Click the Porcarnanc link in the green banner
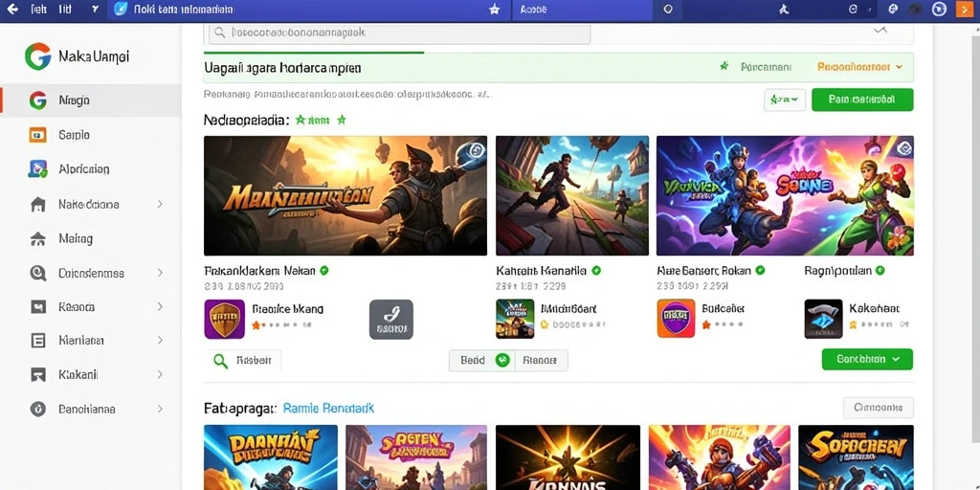The width and height of the screenshot is (980, 490). tap(767, 66)
